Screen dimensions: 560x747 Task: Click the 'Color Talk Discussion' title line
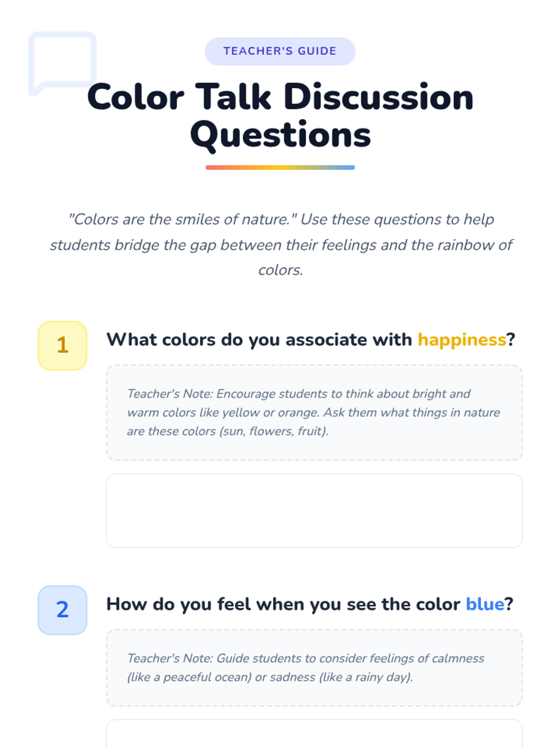click(x=280, y=97)
